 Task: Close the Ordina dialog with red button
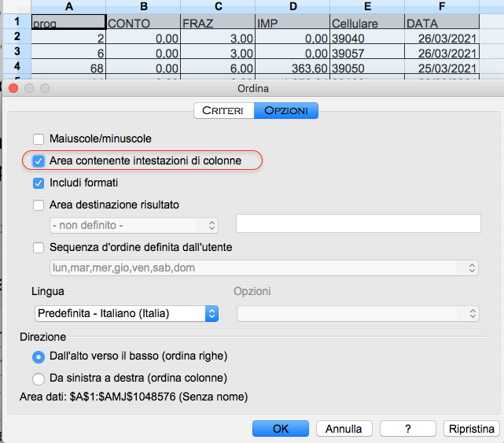click(13, 89)
